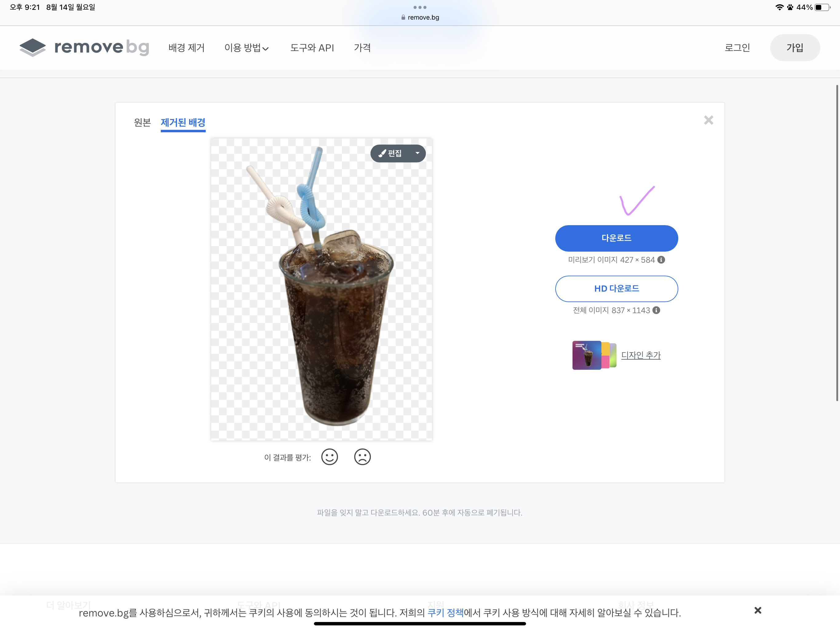Go to the 가격 page
This screenshot has height=630, width=840.
pyautogui.click(x=362, y=48)
